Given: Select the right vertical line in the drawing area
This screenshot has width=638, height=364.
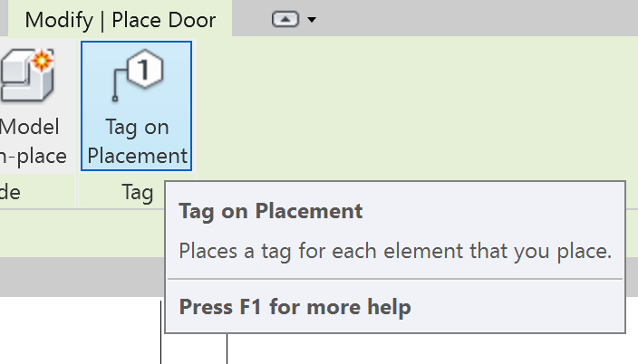Looking at the screenshot, I should 227,350.
